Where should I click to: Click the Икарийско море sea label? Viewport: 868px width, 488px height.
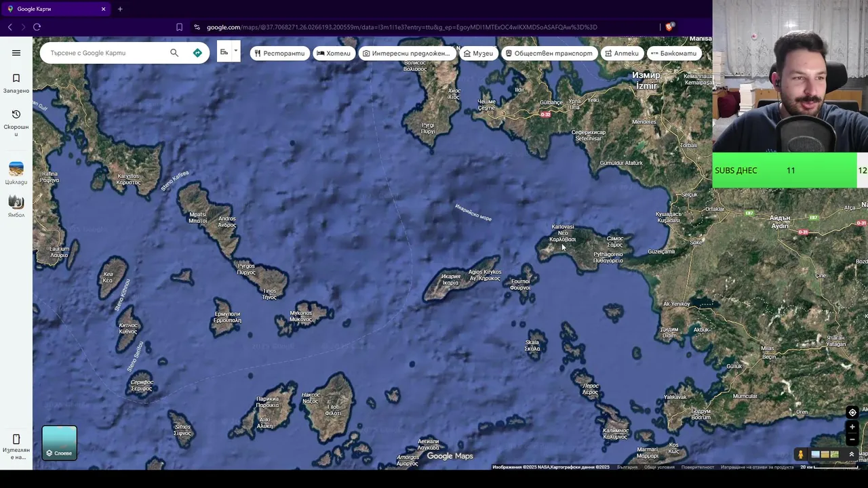point(473,212)
